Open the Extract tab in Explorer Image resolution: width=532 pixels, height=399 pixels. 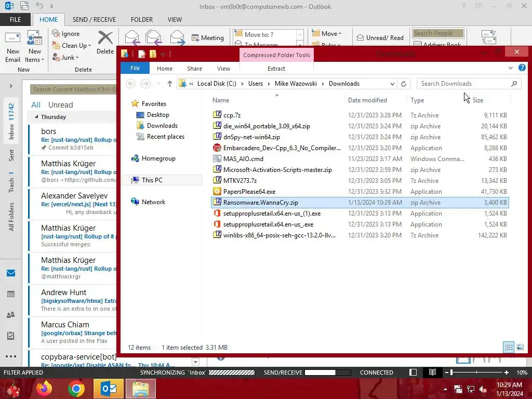pyautogui.click(x=276, y=69)
